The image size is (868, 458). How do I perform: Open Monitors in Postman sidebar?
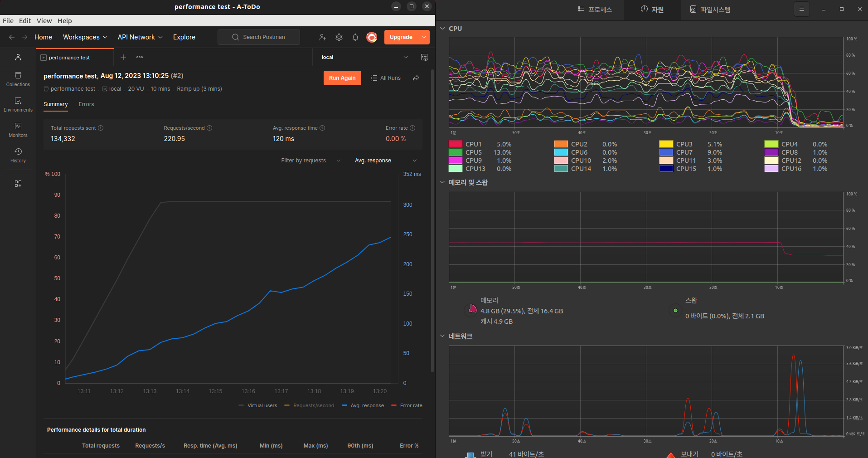(x=18, y=130)
